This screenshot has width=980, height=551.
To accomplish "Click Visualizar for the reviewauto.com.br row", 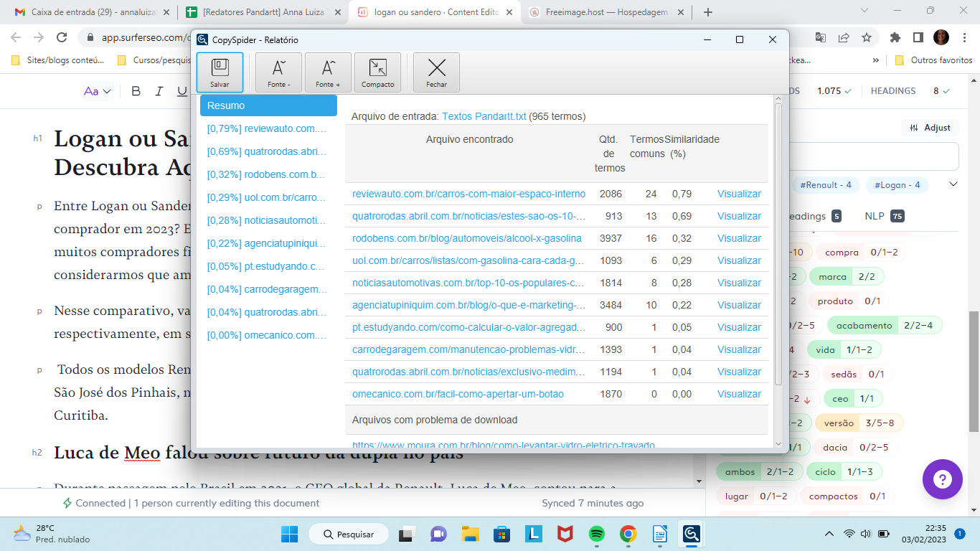I will (x=739, y=194).
